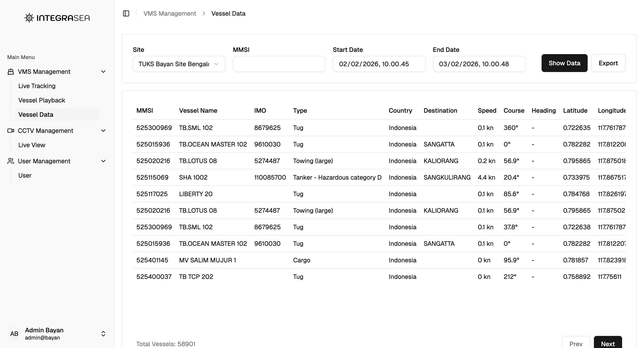Focus the MMSI input field
The image size is (644, 348).
coord(279,64)
